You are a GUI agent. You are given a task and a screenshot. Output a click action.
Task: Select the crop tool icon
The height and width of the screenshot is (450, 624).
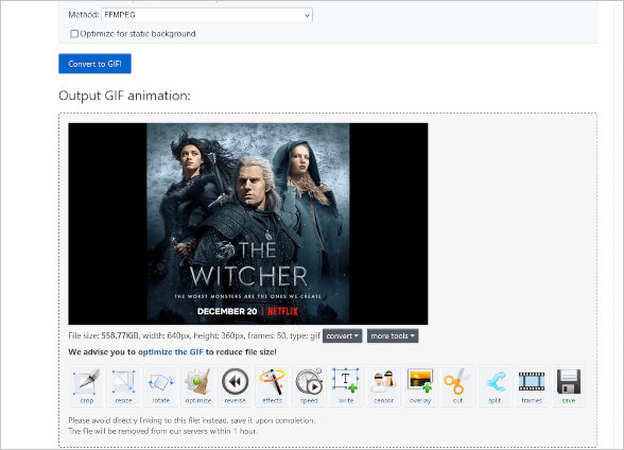click(87, 385)
